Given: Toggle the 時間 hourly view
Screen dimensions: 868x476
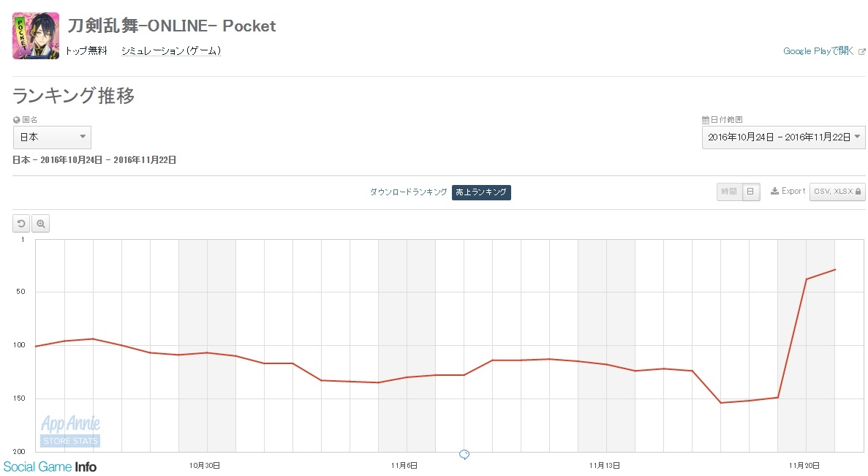Looking at the screenshot, I should pyautogui.click(x=729, y=192).
